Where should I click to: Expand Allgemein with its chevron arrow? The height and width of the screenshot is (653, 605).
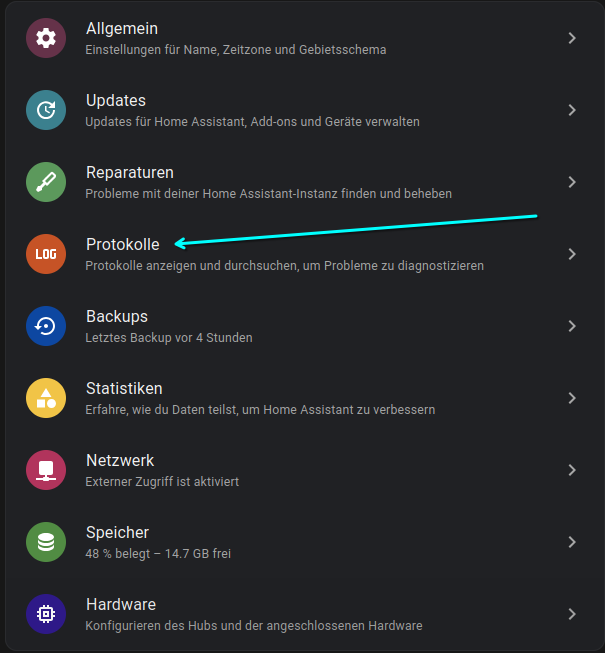click(572, 38)
